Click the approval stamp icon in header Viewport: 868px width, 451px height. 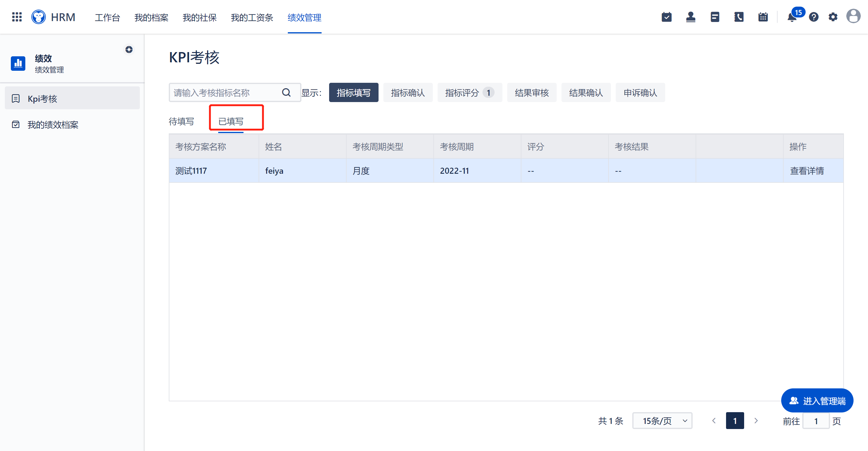pos(691,17)
